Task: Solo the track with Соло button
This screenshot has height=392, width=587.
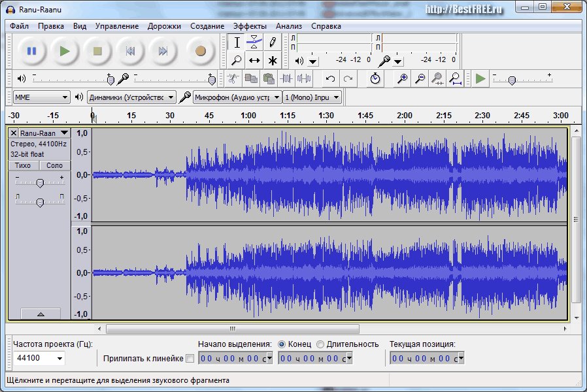Action: coord(54,165)
